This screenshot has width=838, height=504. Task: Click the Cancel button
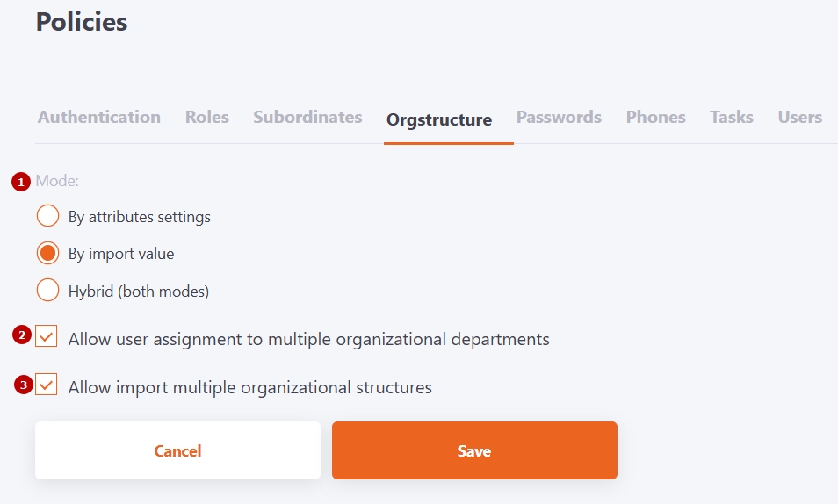tap(177, 450)
